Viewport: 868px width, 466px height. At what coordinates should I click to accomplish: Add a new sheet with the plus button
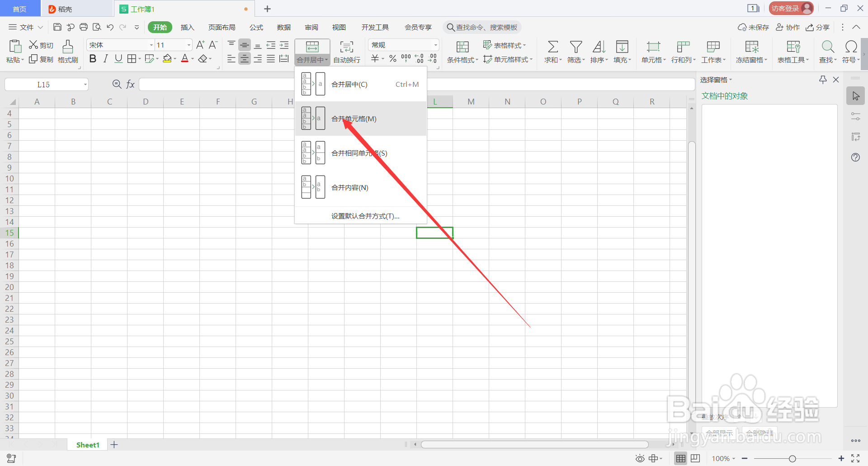pos(114,444)
